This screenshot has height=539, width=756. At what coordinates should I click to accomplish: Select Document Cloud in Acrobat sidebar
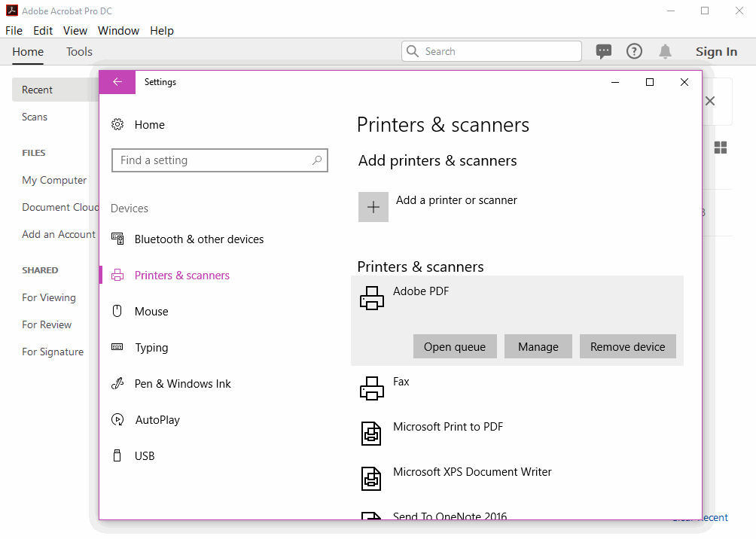pos(60,207)
